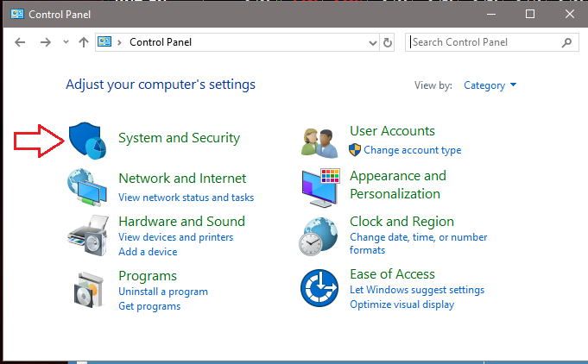Open the Hardware and Sound printer icon
The image size is (588, 364).
88,235
